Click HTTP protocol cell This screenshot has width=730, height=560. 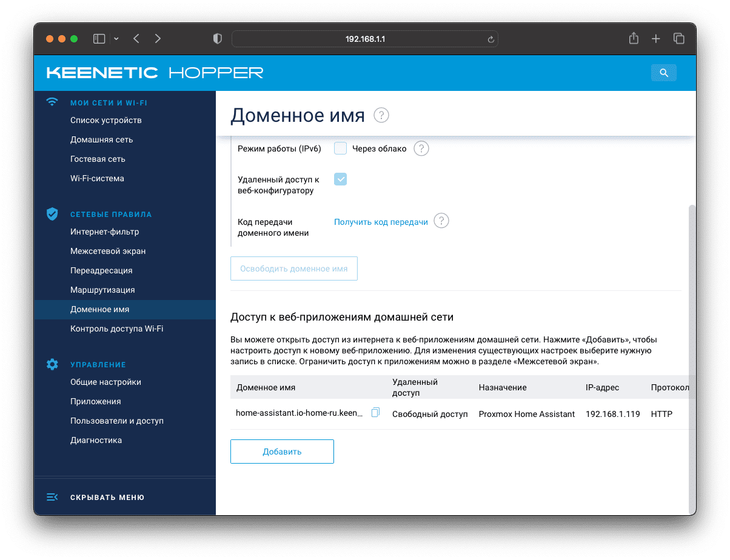(x=661, y=414)
